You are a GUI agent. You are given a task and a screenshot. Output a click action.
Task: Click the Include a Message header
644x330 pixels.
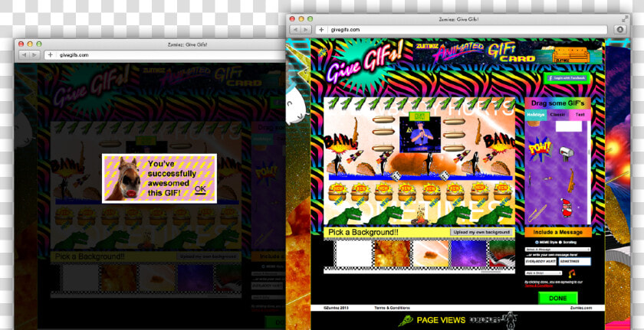point(558,232)
